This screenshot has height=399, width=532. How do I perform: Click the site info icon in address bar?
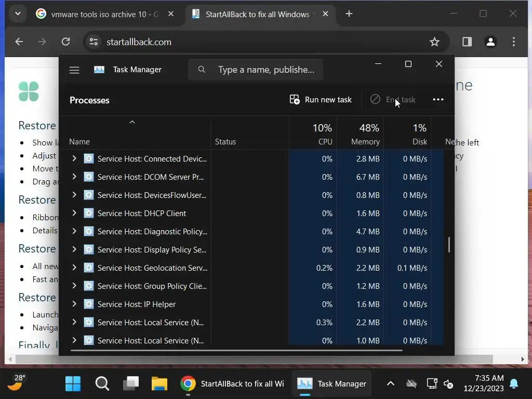(94, 42)
